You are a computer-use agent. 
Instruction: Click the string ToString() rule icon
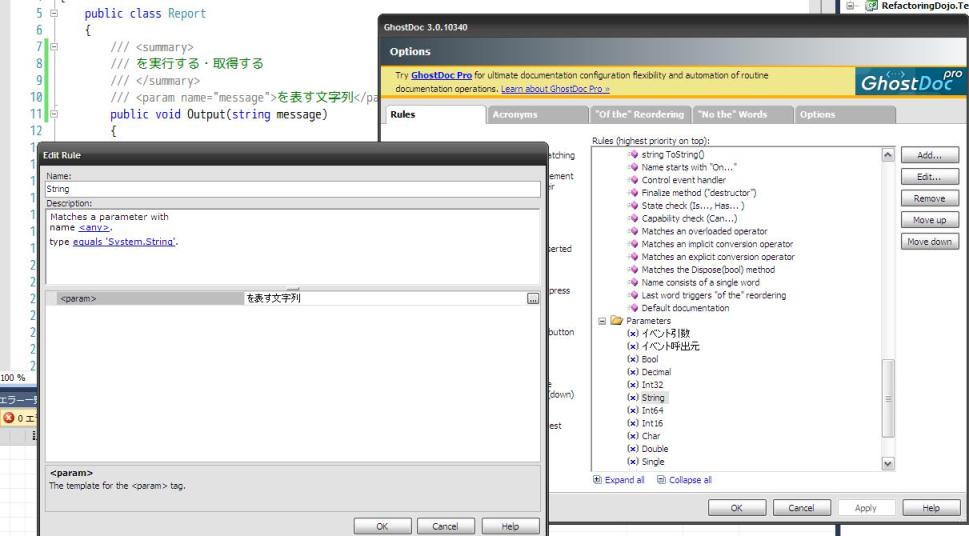click(x=633, y=155)
